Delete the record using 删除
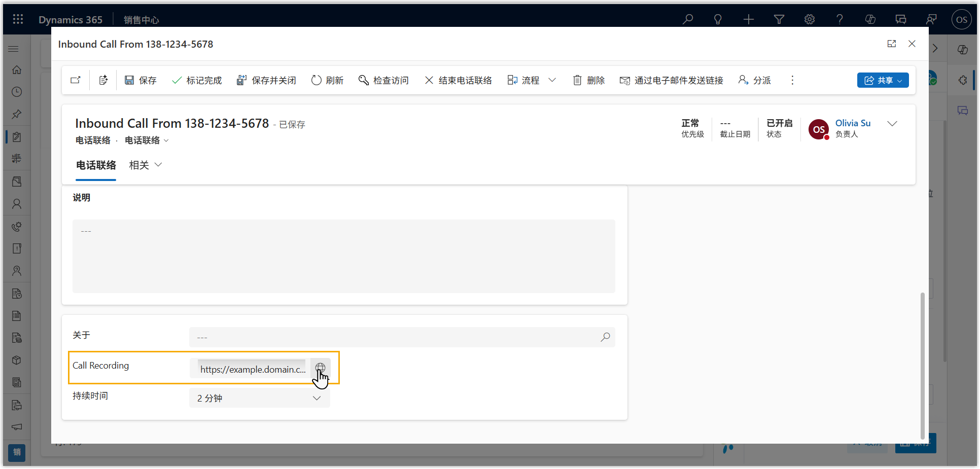Image resolution: width=980 pixels, height=469 pixels. pos(589,80)
